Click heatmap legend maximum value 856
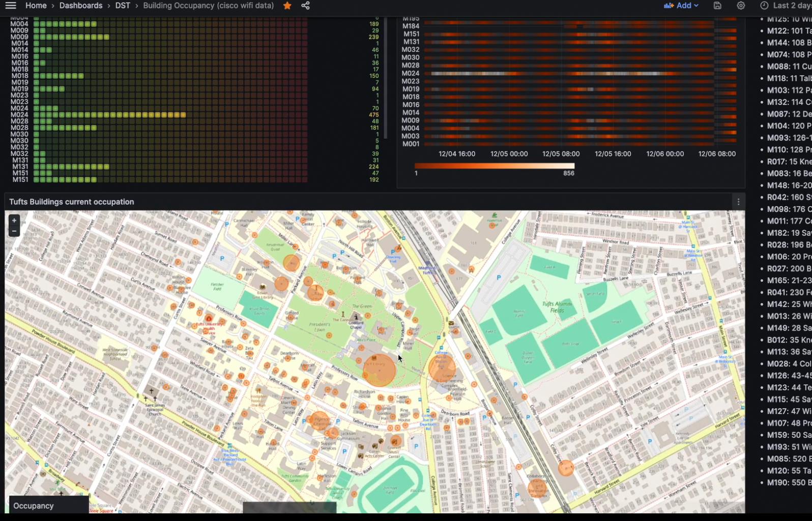The height and width of the screenshot is (521, 812). 569,173
